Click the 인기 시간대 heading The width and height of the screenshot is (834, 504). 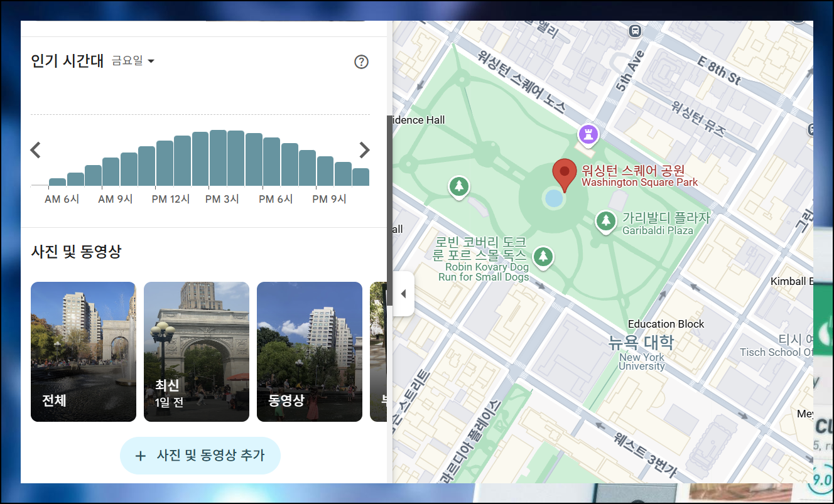(67, 61)
